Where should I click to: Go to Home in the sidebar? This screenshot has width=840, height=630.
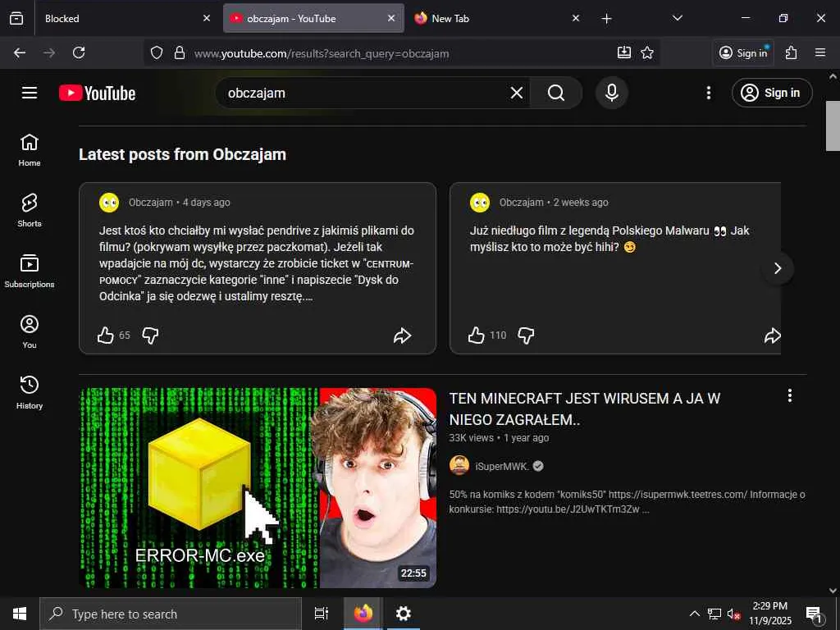(x=30, y=150)
